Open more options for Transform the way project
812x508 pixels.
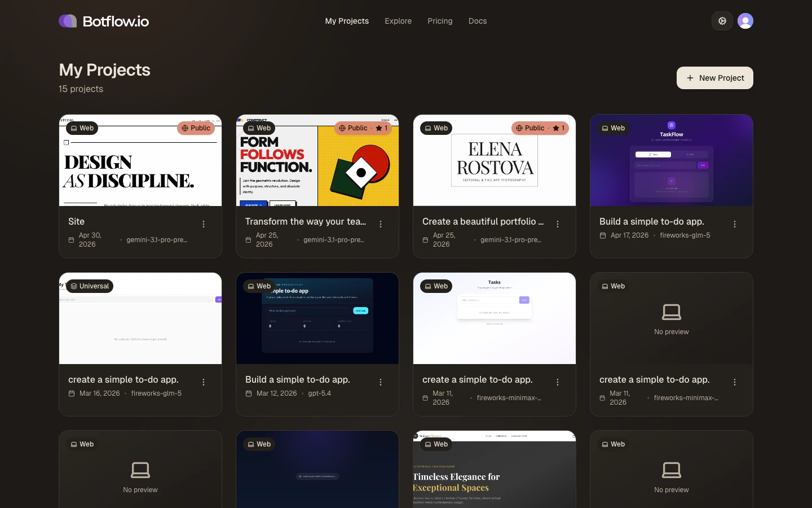[x=381, y=224]
